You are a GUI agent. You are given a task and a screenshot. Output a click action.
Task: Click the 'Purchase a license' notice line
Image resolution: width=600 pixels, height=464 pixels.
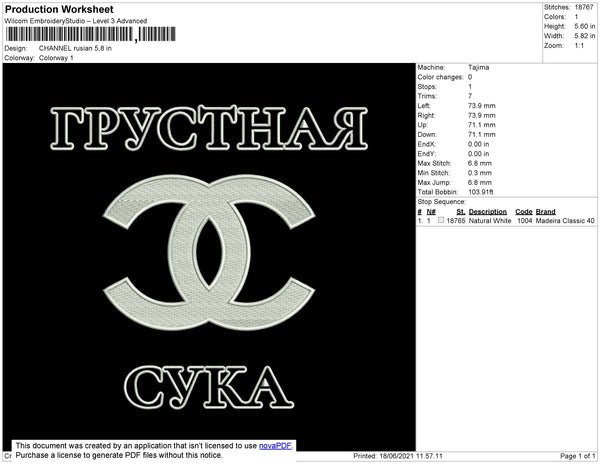tap(119, 455)
